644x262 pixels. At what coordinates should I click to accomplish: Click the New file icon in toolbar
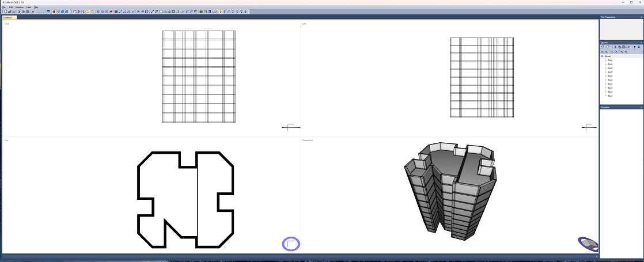pyautogui.click(x=5, y=12)
